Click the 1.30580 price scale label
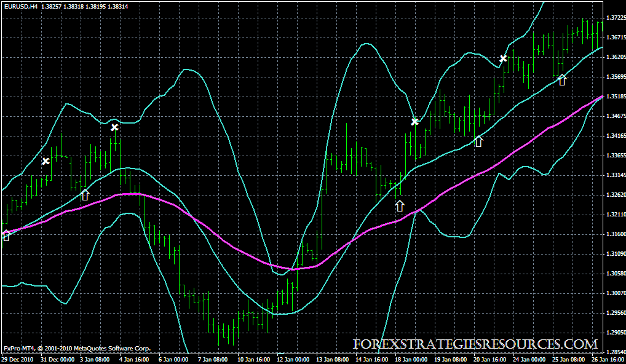This screenshot has width=626, height=364. (615, 274)
